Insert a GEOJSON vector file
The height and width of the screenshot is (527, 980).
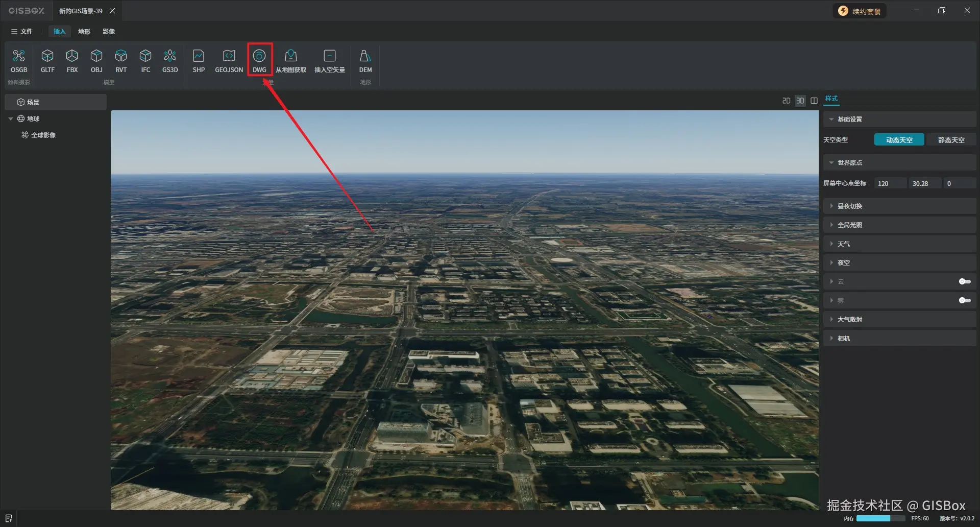tap(229, 61)
